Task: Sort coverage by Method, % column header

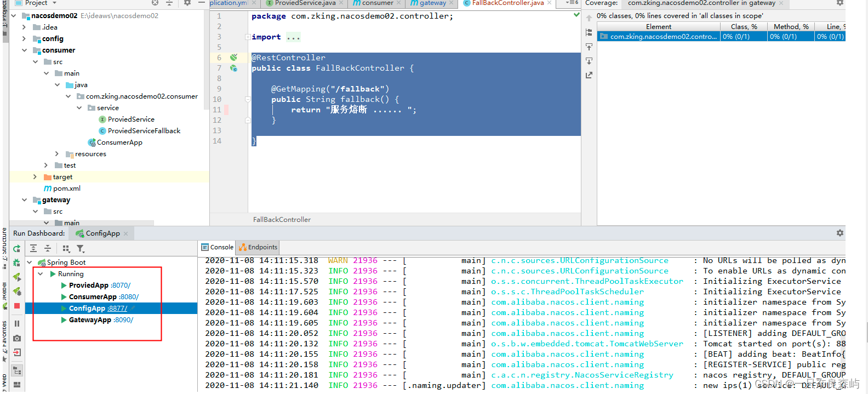Action: [790, 26]
